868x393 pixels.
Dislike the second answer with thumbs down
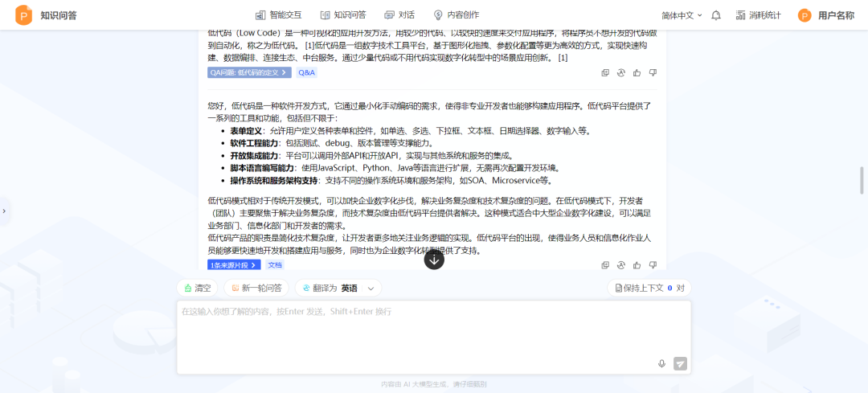tap(653, 264)
